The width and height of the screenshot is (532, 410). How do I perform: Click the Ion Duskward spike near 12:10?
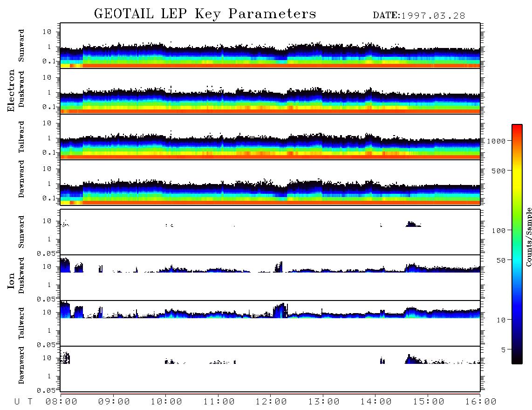(x=278, y=267)
